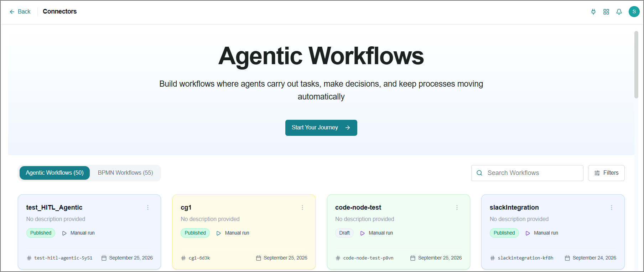
Task: Open the notifications bell
Action: pyautogui.click(x=619, y=12)
